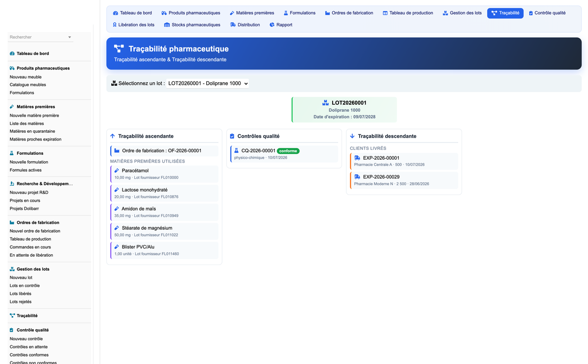Select the active Traçabilité top tab
588x364 pixels.
(505, 13)
